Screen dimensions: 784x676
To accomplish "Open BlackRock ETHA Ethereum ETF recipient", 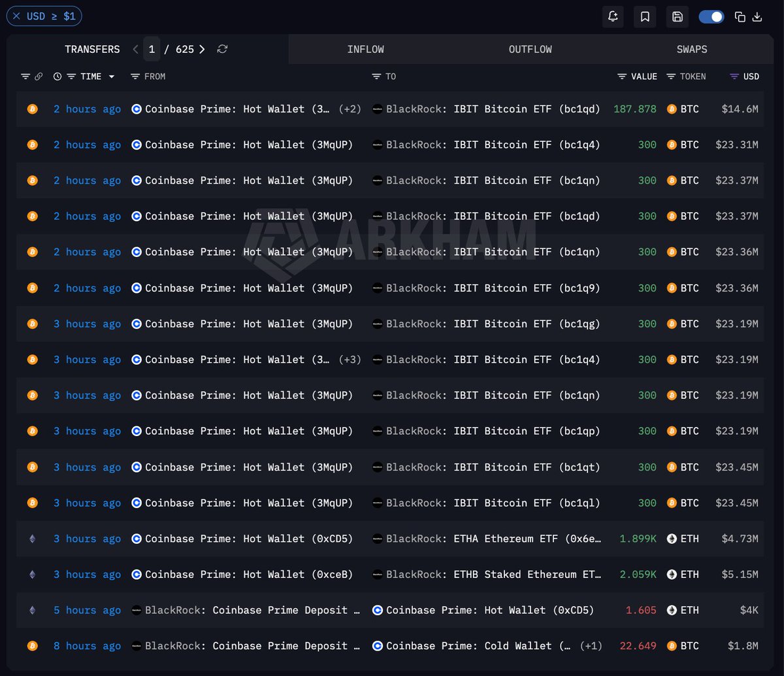I will point(493,539).
